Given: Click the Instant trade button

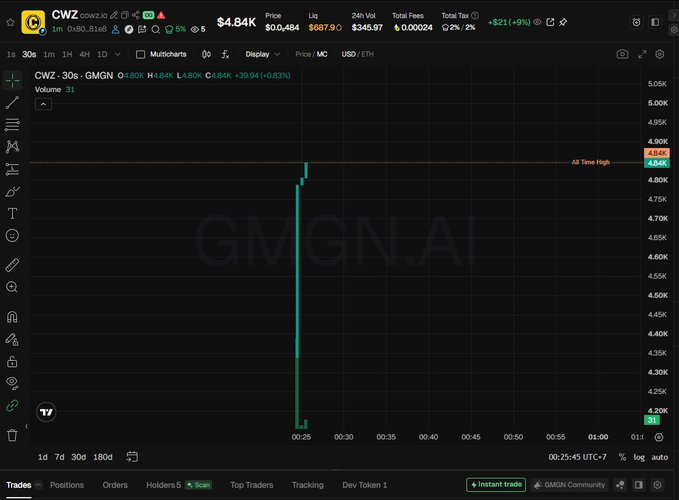Looking at the screenshot, I should (496, 484).
